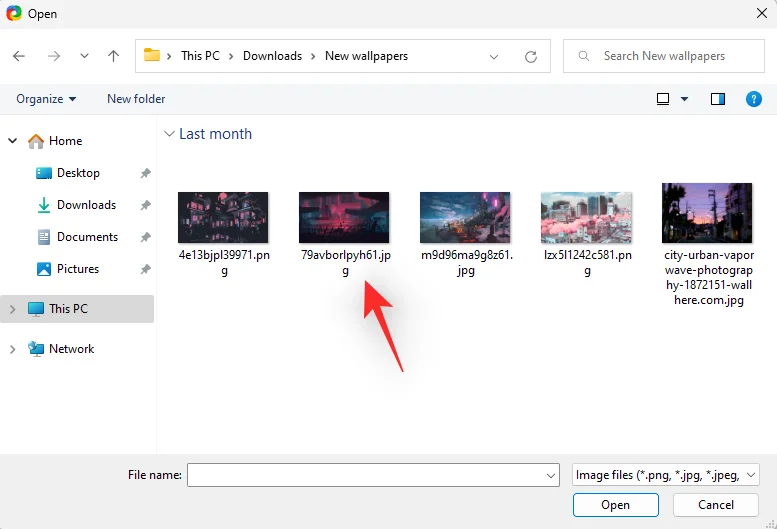Open the Organize menu
777x529 pixels.
coord(46,99)
